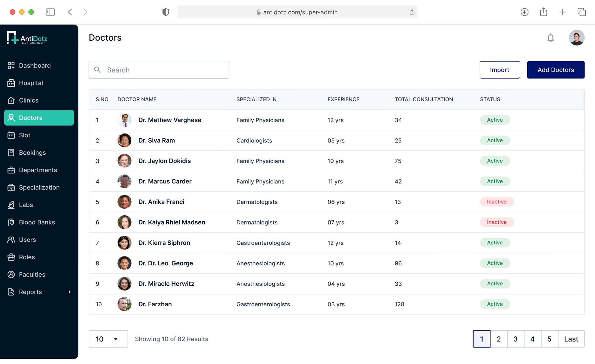Select the Labs microscope icon
The height and width of the screenshot is (364, 595).
pos(11,205)
